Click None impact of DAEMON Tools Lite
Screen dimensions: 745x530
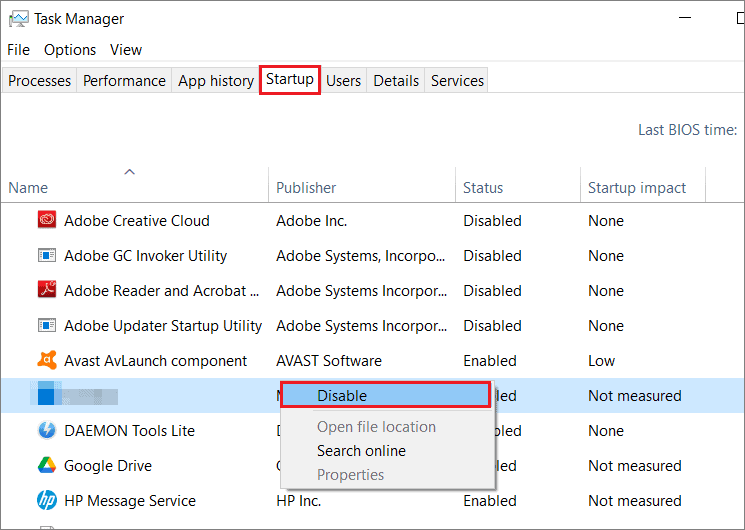pyautogui.click(x=606, y=431)
